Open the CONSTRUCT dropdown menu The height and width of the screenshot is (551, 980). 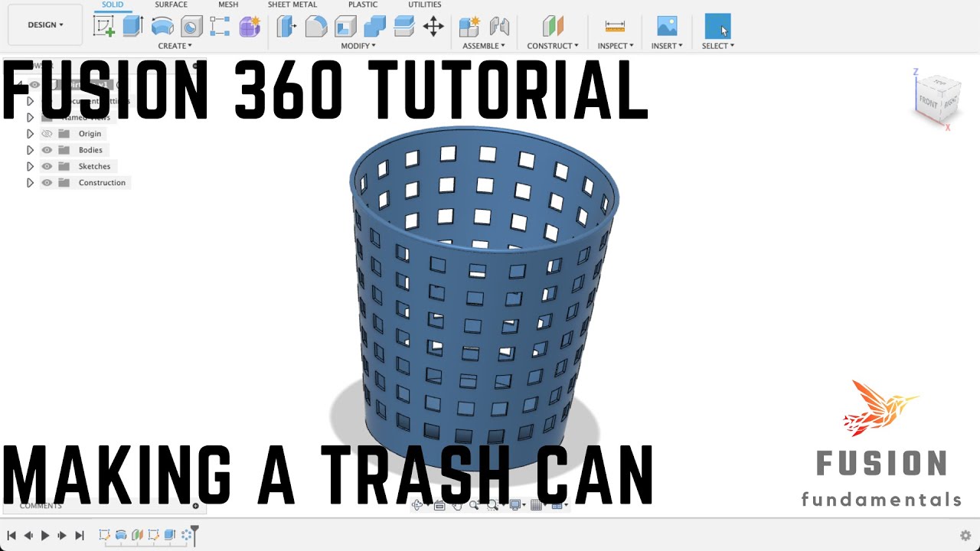pyautogui.click(x=553, y=46)
